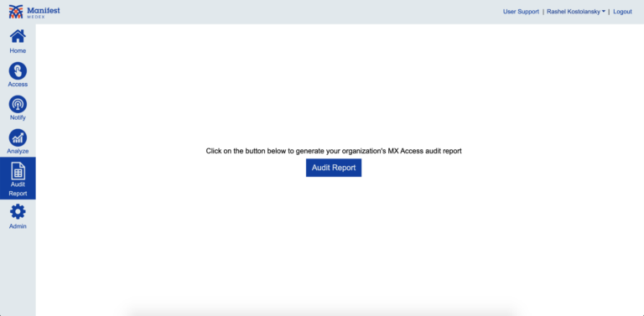Open the User Support link
Image resolution: width=644 pixels, height=316 pixels.
(x=521, y=12)
